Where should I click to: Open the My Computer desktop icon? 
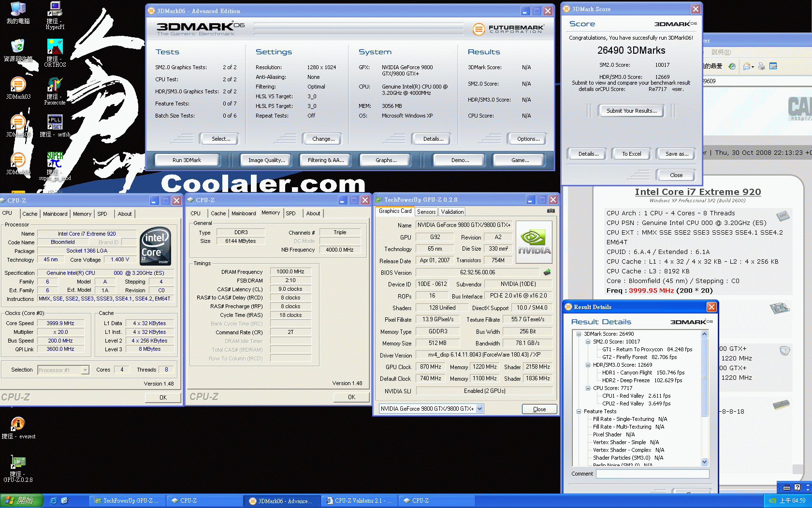coord(18,13)
